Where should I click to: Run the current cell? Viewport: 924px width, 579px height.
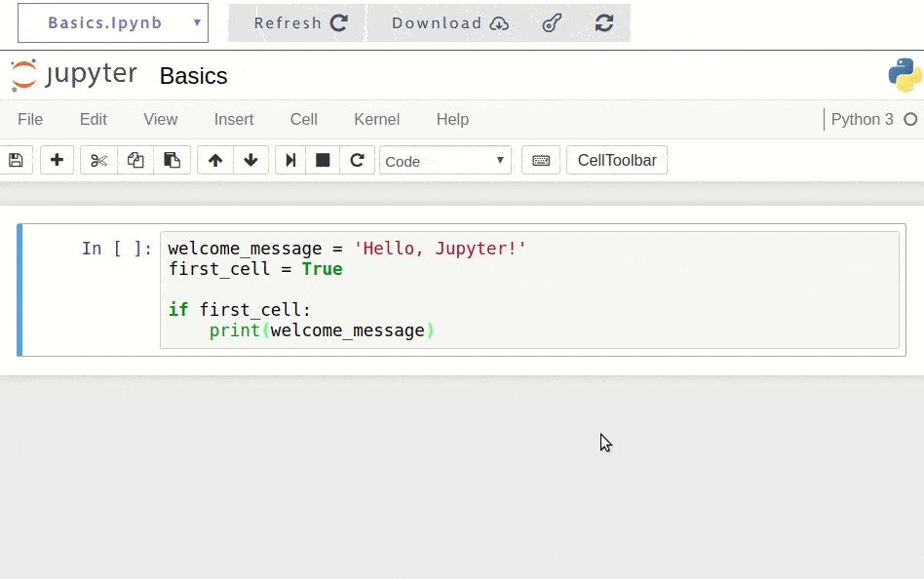(289, 160)
